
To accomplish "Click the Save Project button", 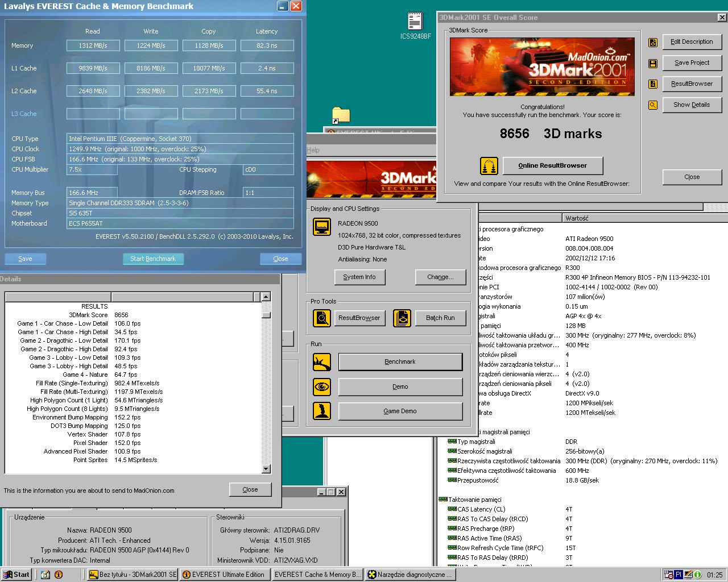I will [692, 63].
